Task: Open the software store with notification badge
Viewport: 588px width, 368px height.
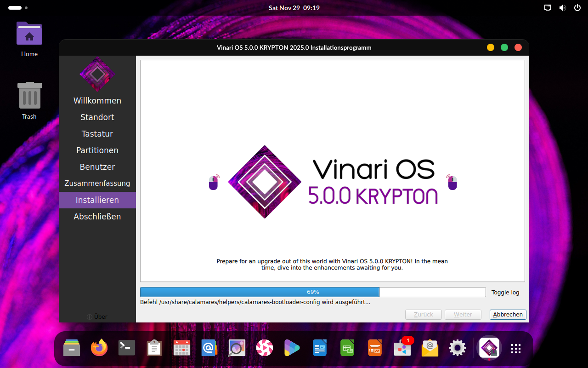Action: [402, 348]
